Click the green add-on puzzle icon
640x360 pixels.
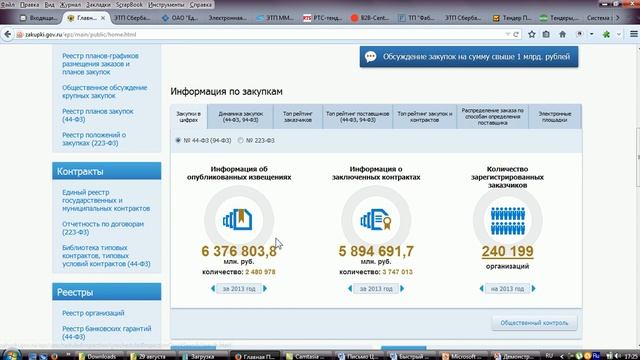tap(607, 35)
